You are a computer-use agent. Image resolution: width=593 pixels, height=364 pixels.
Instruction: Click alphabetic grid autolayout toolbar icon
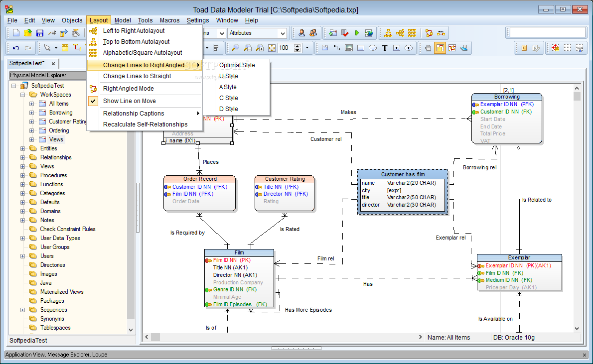tap(412, 33)
